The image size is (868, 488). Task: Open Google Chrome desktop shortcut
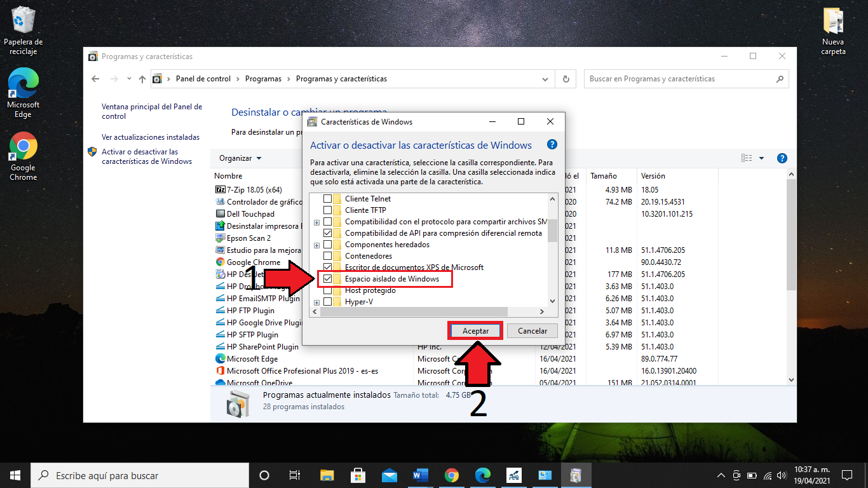coord(24,147)
